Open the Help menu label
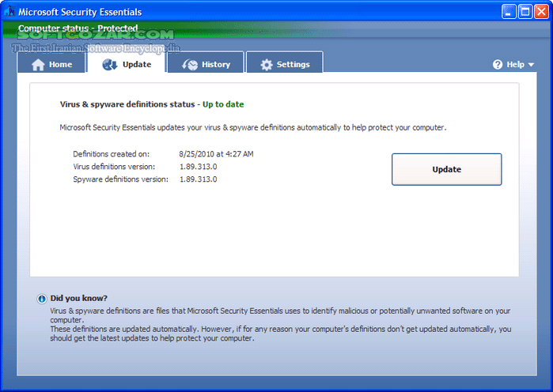Screen dimensions: 553x392 coord(515,65)
